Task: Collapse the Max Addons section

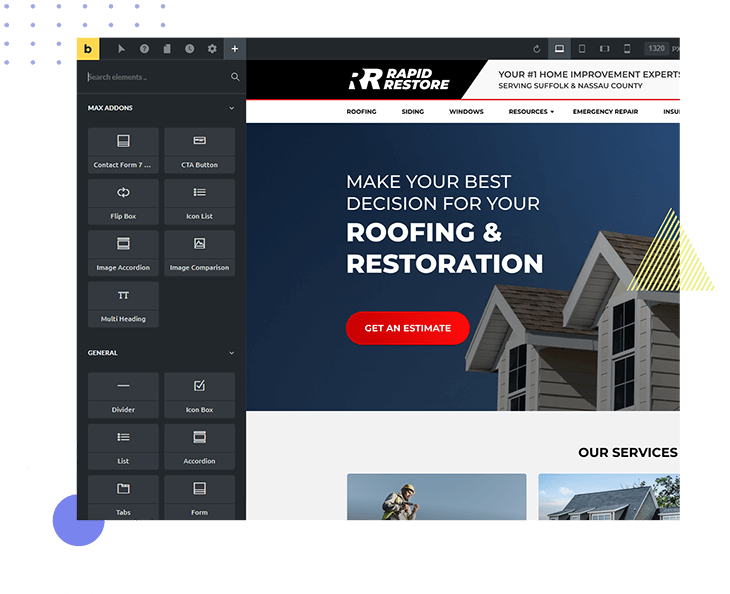Action: coord(231,108)
